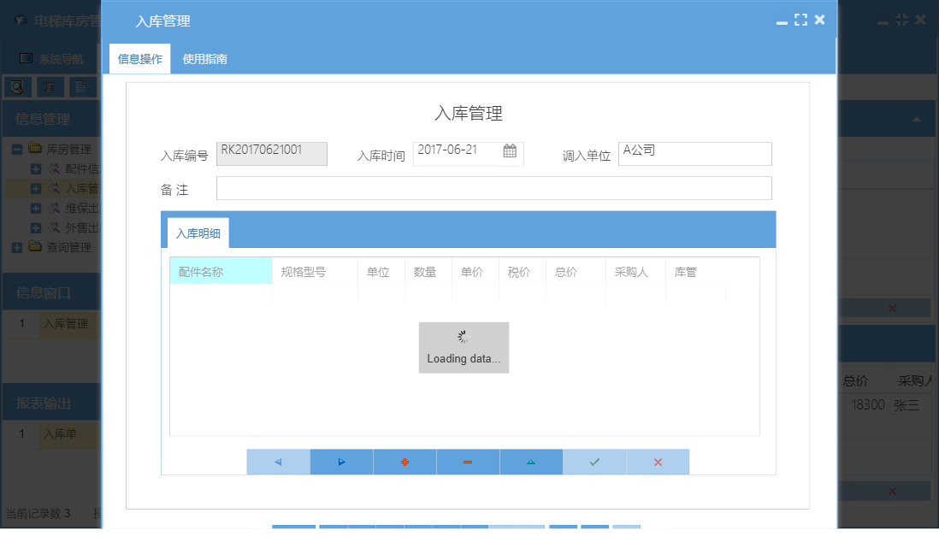Image resolution: width=939 pixels, height=560 pixels.
Task: Click the table view icon in top toolbar
Action: point(50,86)
